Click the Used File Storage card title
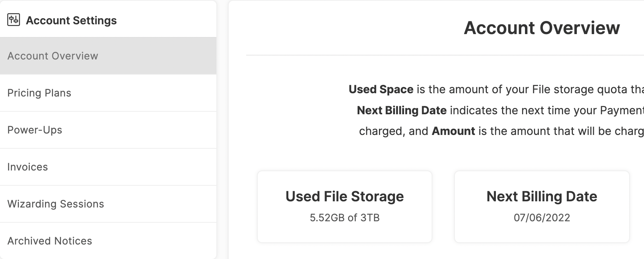This screenshot has height=259, width=644. click(345, 196)
